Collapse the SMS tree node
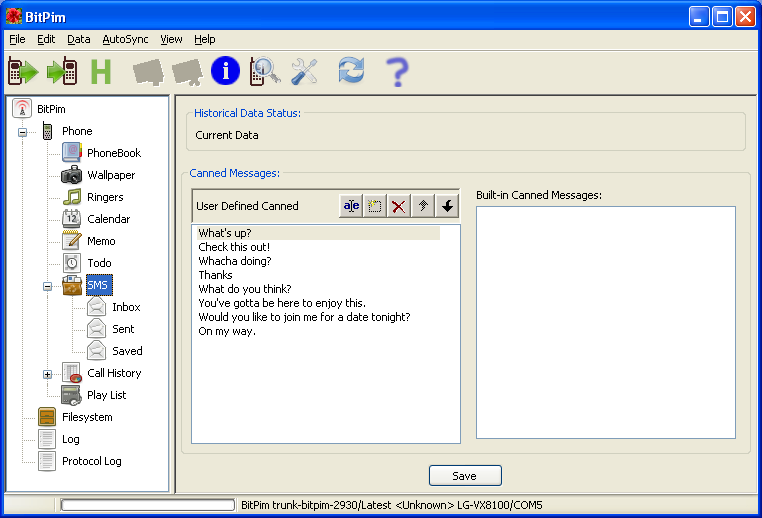 (x=47, y=286)
